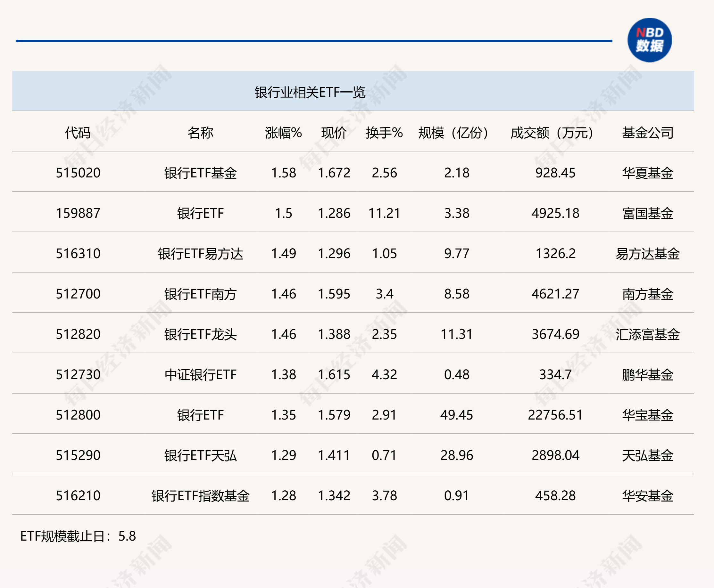Select code 512730 row entry
714x588 pixels.
[78, 375]
